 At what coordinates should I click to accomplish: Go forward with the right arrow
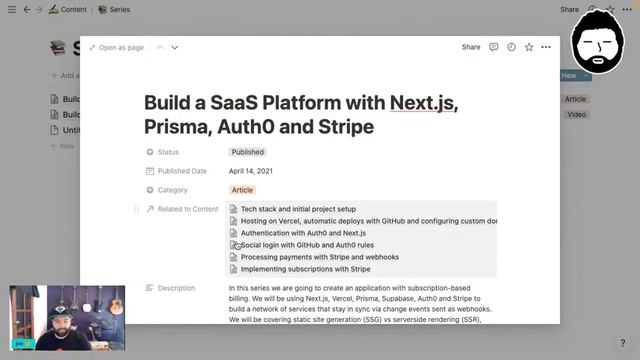39,9
